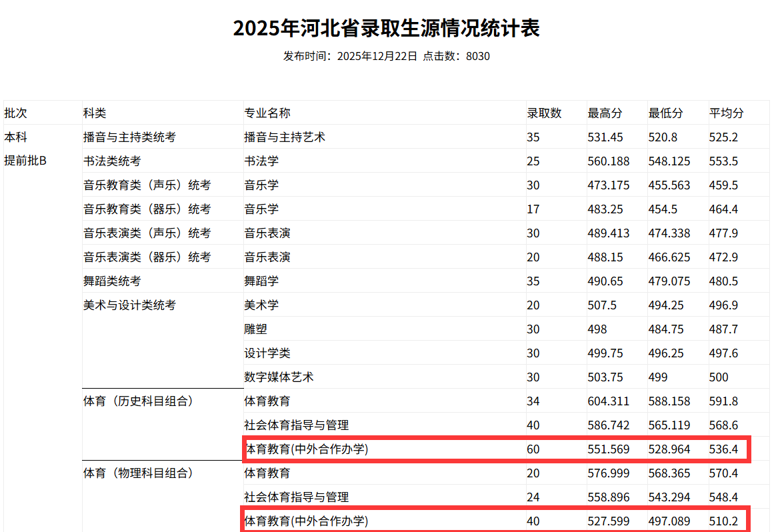
Task: Click the lowest score 496.25
Action: coord(666,353)
